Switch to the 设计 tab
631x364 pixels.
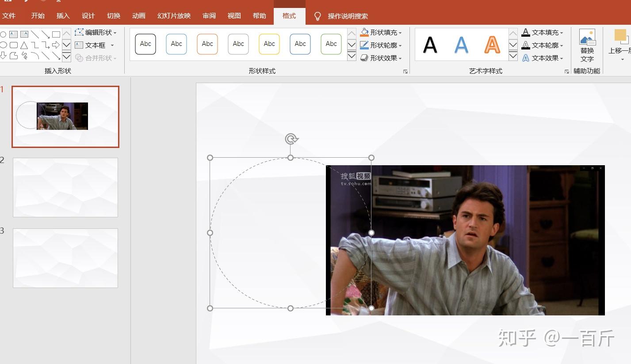click(88, 16)
